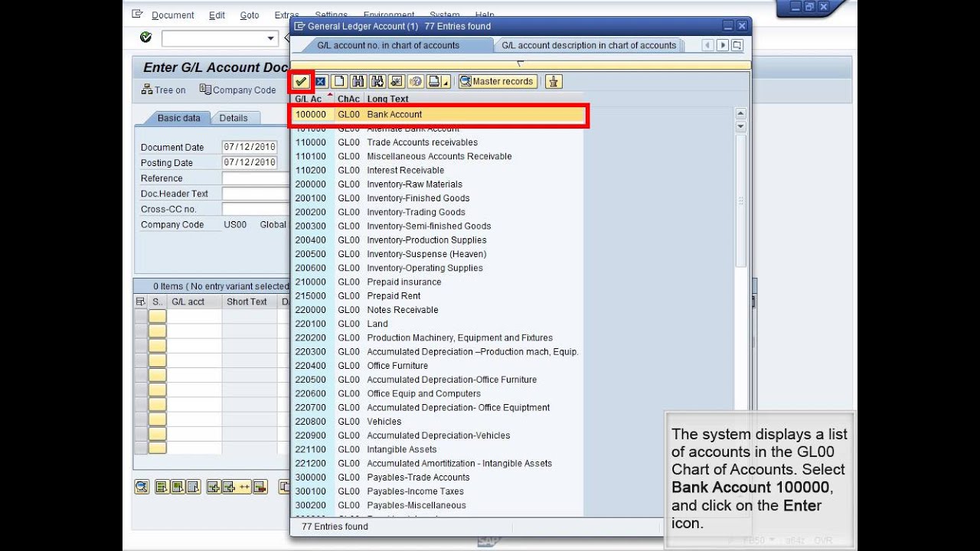Image resolution: width=980 pixels, height=551 pixels.
Task: Click the binoculars Find icon in dialog
Action: point(358,82)
